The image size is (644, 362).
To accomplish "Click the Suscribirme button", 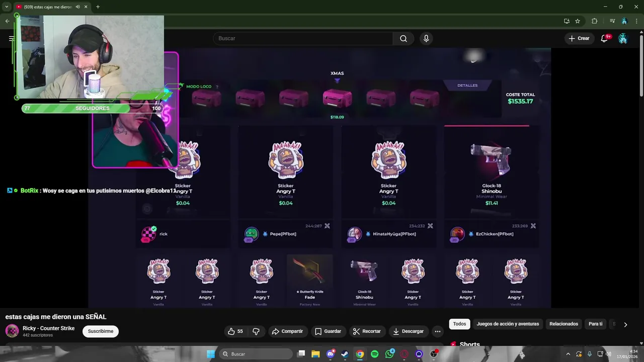I will coord(101,331).
